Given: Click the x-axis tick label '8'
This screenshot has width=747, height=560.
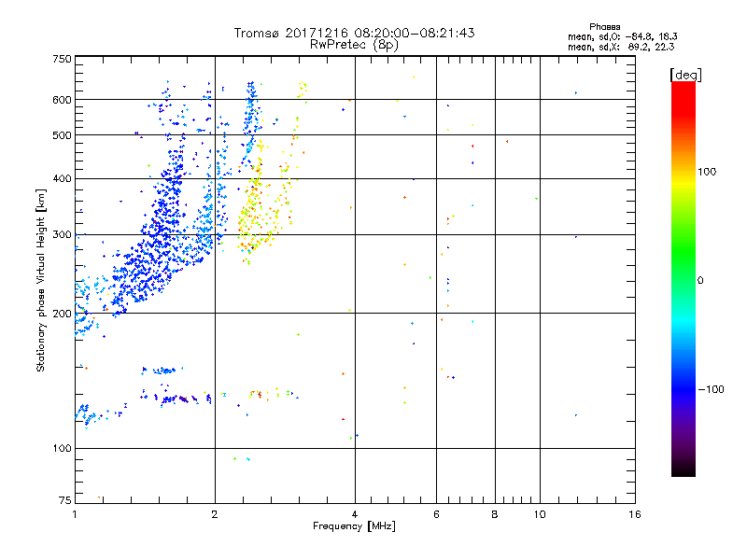Looking at the screenshot, I should click(495, 514).
